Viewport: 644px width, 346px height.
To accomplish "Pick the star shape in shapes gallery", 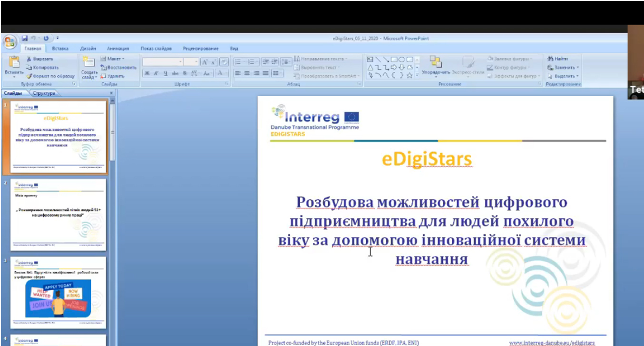I will click(x=409, y=75).
